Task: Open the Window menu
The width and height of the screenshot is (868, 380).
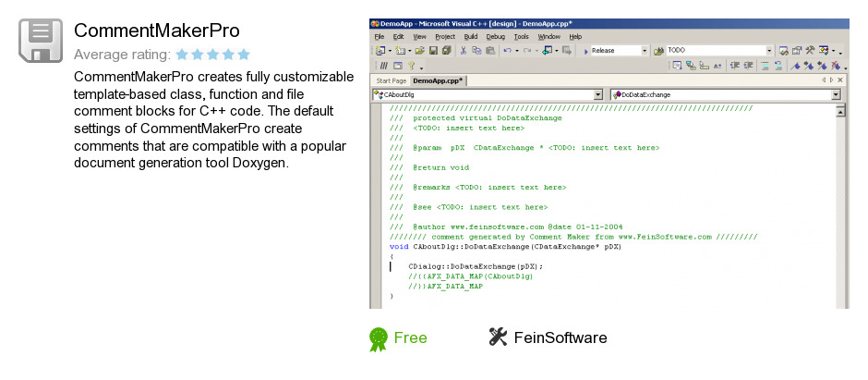Action: click(x=549, y=37)
